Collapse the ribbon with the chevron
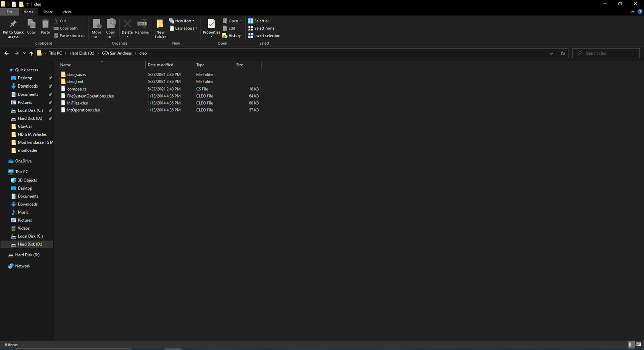The height and width of the screenshot is (350, 644). coord(633,12)
